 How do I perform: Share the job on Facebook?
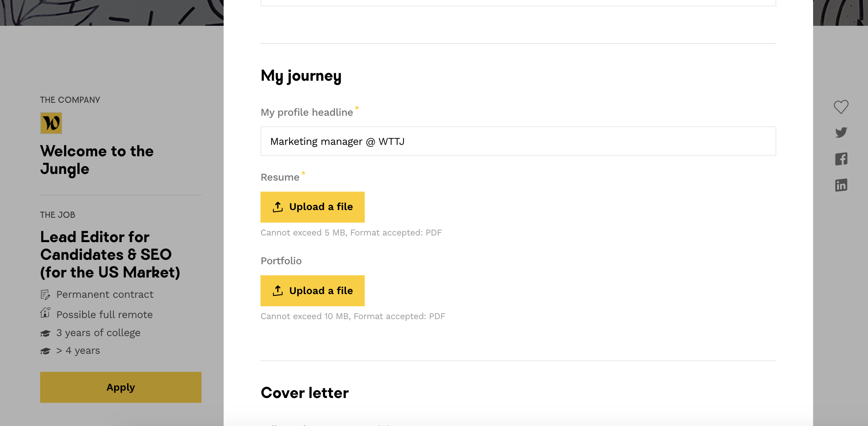tap(841, 159)
